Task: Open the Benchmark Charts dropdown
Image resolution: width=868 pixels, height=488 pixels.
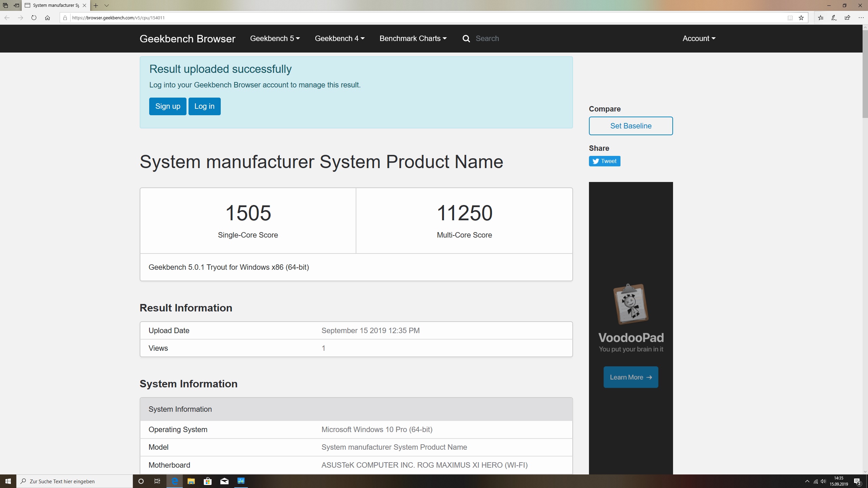Action: 413,39
